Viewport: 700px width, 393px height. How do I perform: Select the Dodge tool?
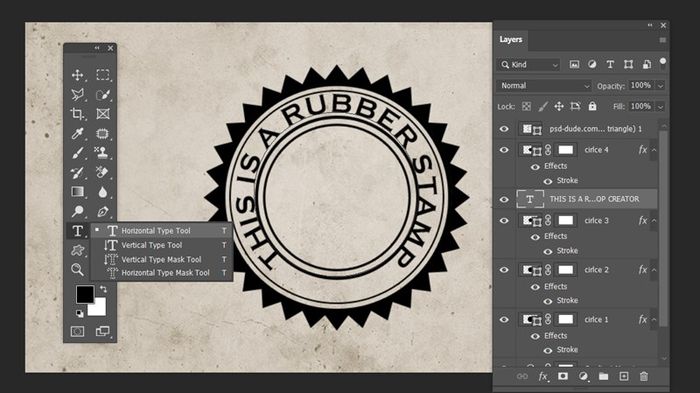pyautogui.click(x=77, y=211)
